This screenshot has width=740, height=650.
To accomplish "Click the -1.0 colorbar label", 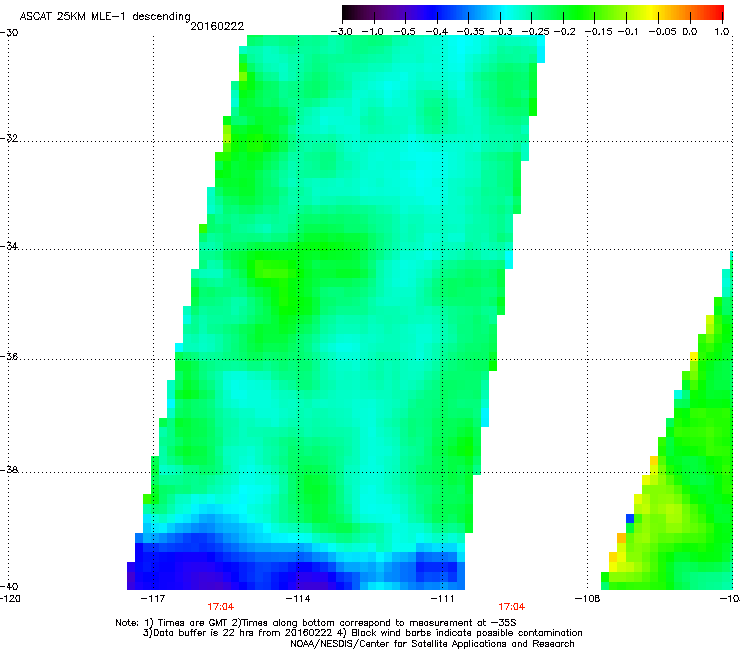I will pos(373,32).
